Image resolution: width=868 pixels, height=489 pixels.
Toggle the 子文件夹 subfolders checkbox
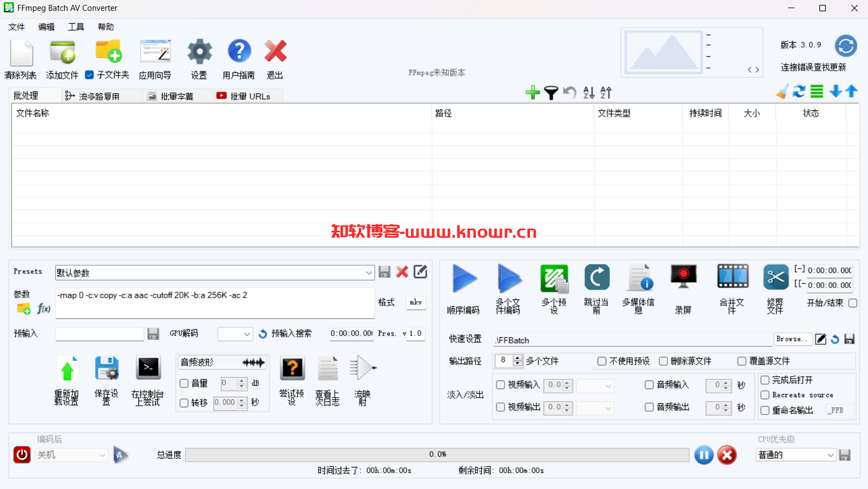click(90, 75)
